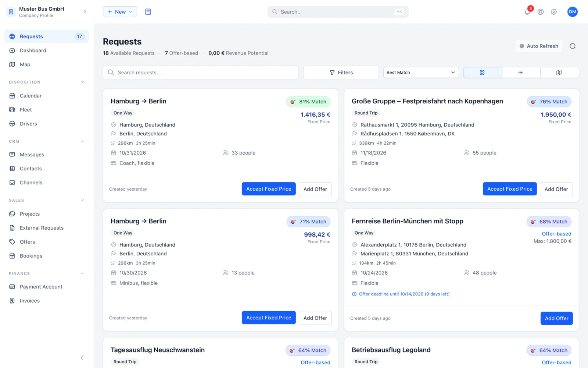Open calculator icon next to New

click(x=148, y=12)
